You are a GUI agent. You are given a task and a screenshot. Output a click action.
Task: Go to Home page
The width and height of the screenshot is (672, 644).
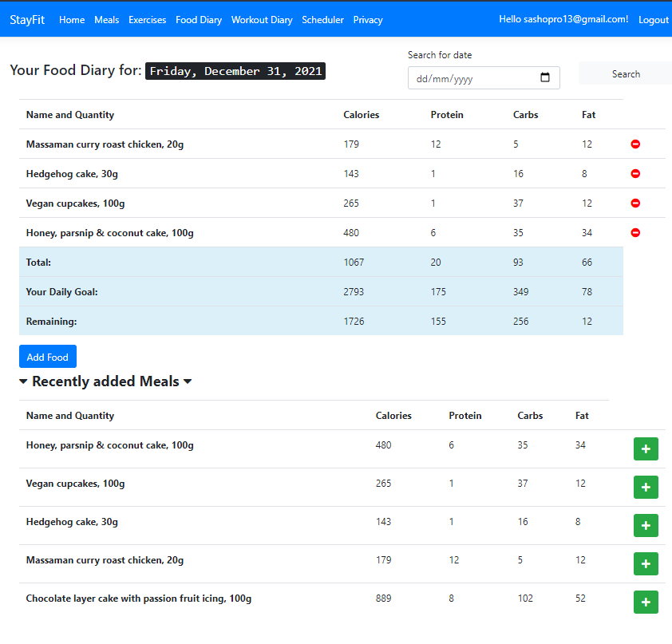(72, 20)
